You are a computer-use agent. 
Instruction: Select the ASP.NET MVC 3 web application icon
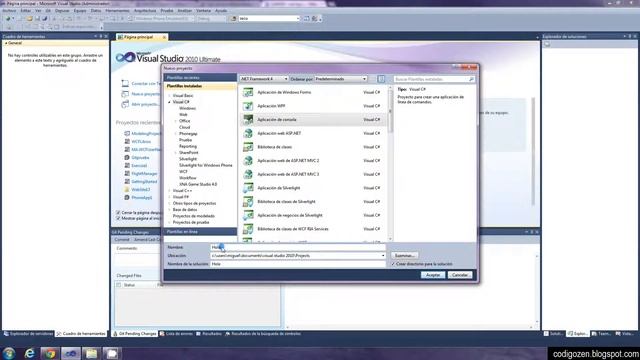click(248, 174)
